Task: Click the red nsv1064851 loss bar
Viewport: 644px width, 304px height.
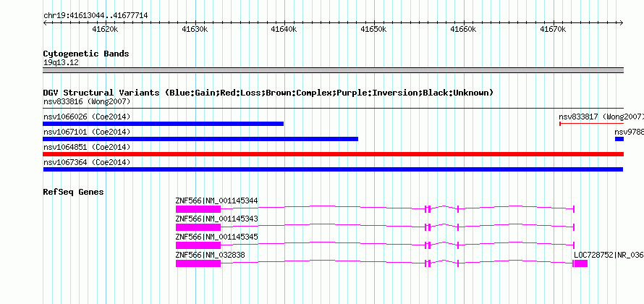Action: coord(333,154)
